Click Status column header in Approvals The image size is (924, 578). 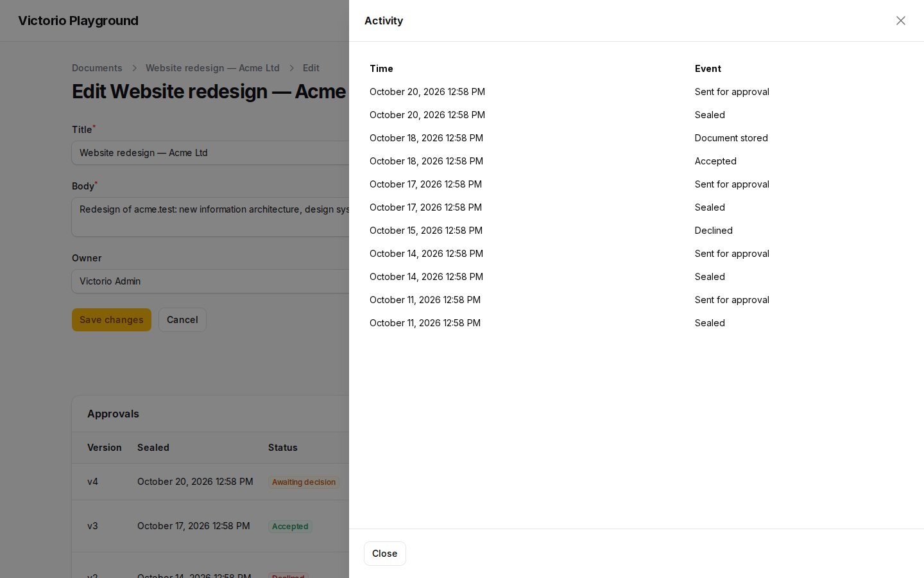tap(283, 448)
